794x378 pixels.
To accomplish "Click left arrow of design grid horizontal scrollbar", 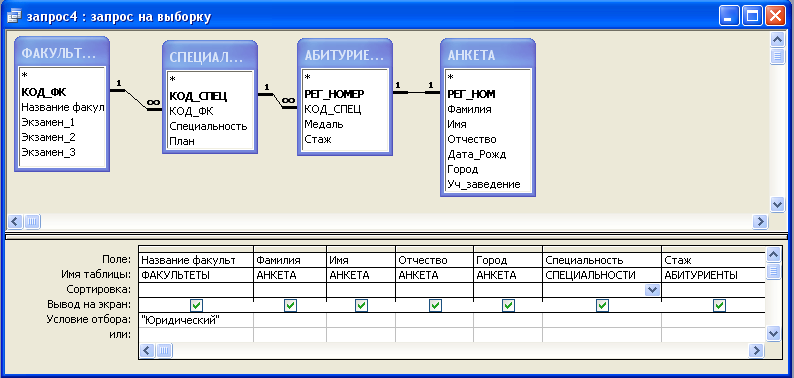I will 147,350.
